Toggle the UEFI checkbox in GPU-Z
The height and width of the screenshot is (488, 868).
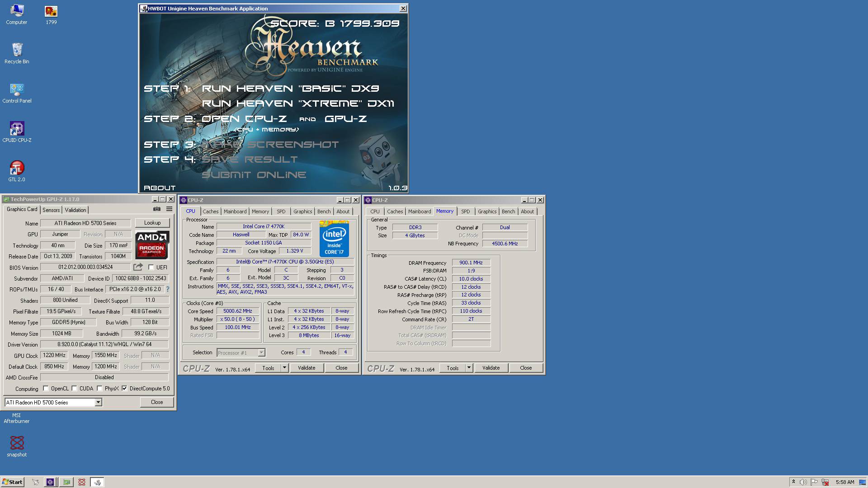151,267
